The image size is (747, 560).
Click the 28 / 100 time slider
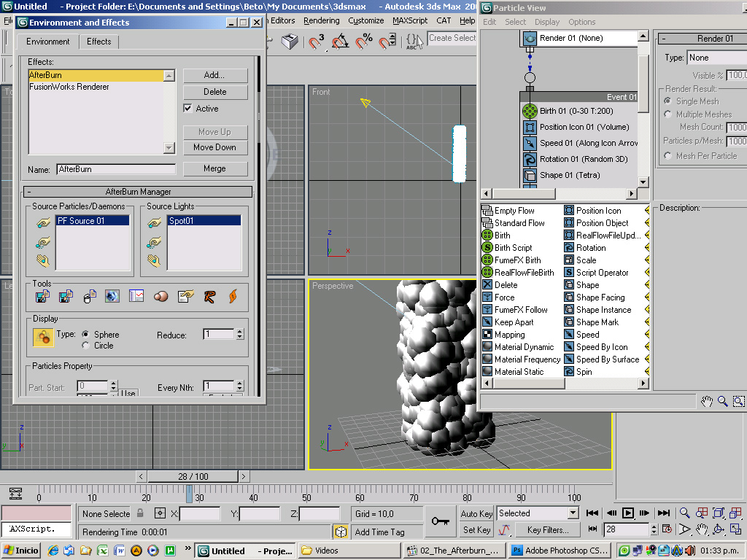click(x=193, y=476)
